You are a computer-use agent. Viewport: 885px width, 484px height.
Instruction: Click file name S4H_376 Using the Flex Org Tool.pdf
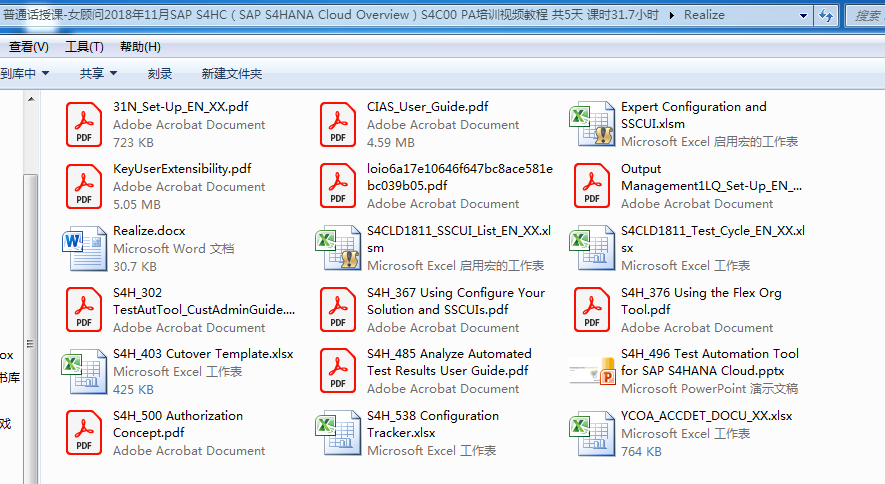pos(701,301)
